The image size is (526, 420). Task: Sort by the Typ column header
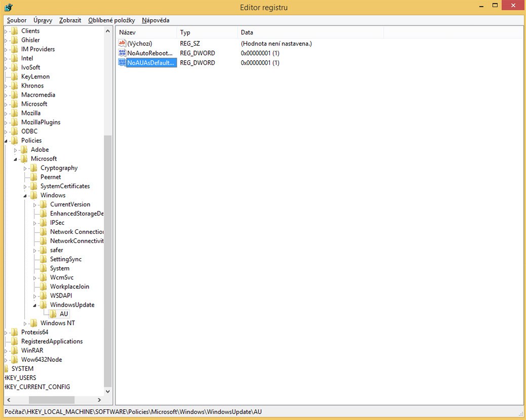[x=207, y=32]
